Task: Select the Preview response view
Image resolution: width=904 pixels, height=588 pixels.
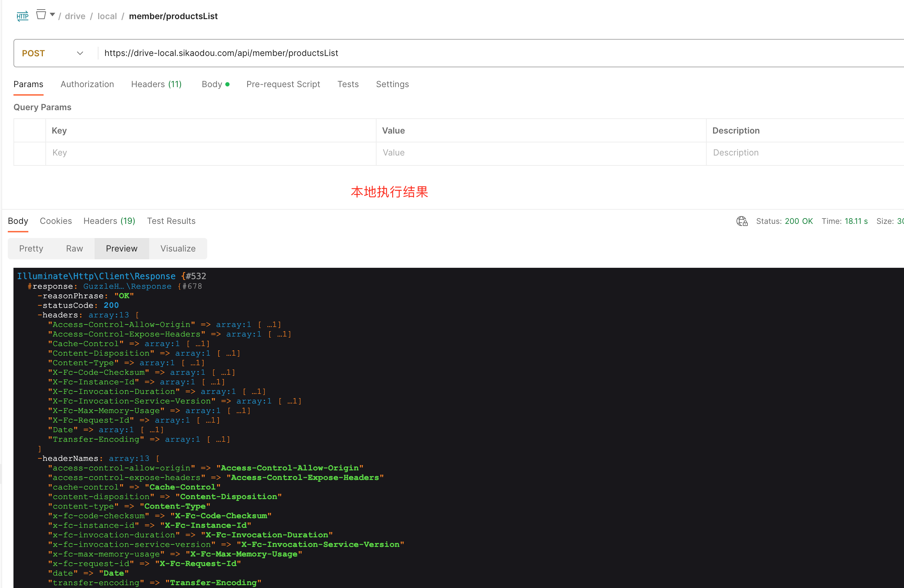Action: click(122, 249)
